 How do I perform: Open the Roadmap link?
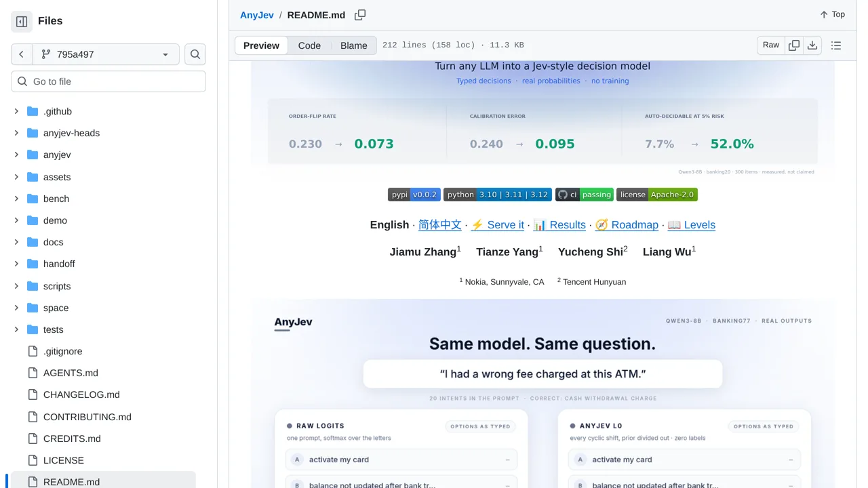tap(627, 225)
